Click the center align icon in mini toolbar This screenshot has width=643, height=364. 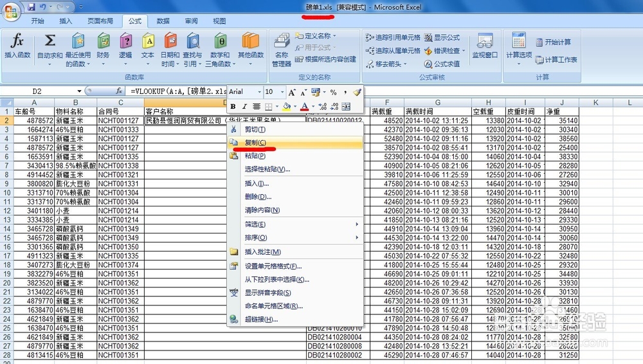(257, 107)
